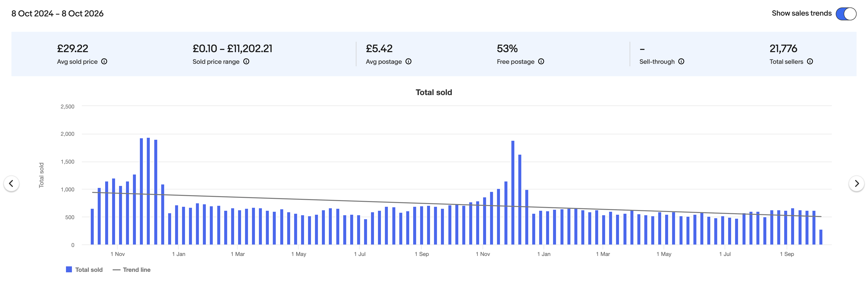Click the blue Total sold legend swatch
This screenshot has height=282, width=868.
click(69, 269)
